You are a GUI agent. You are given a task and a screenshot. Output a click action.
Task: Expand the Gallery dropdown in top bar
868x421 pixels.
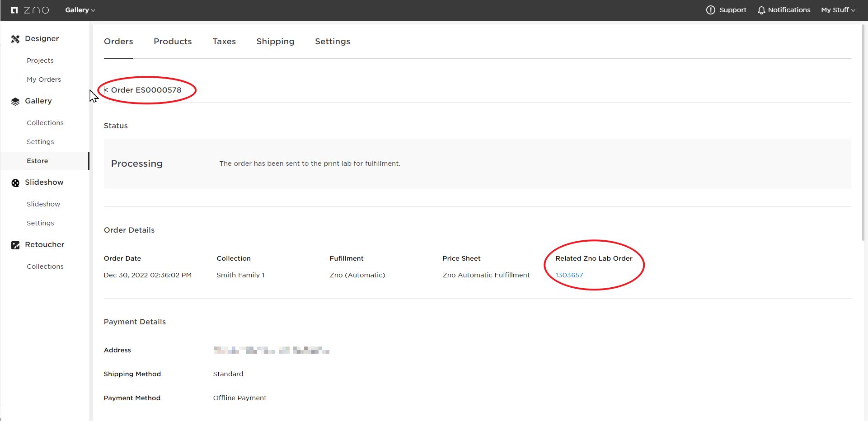click(x=80, y=10)
